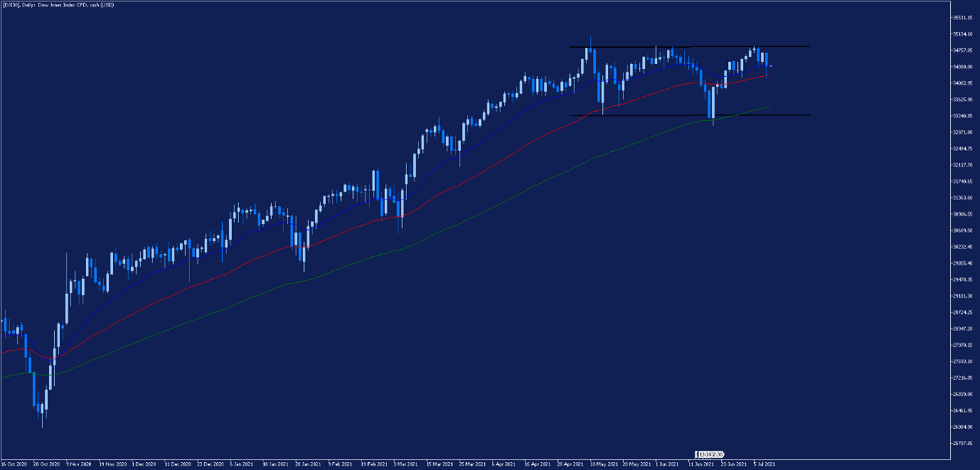The height and width of the screenshot is (470, 980).
Task: Click the 23 Dec 2020 date on time axis
Action: pos(211,463)
